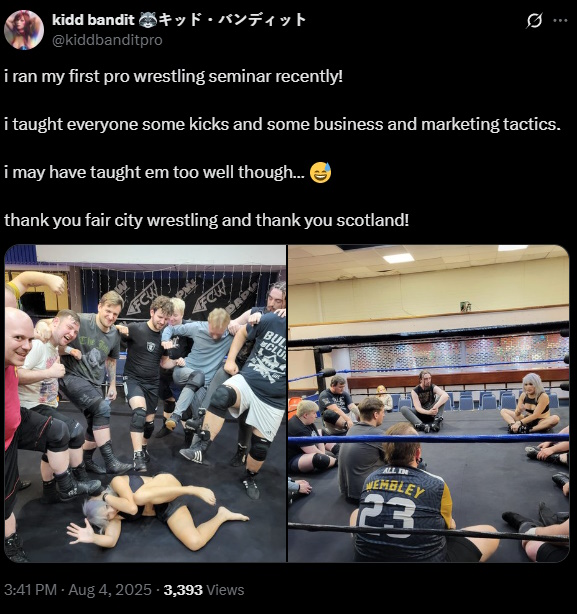Click the Views label
577x614 pixels.
[225, 590]
